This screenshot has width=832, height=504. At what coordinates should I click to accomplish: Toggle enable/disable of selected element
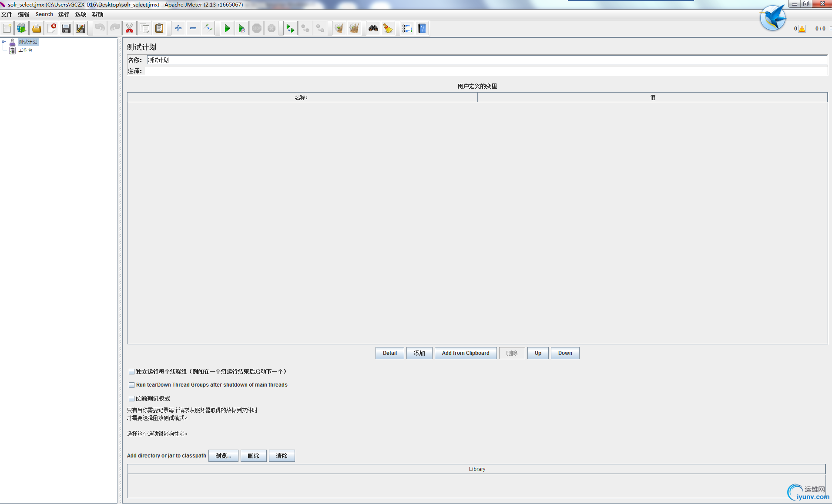coord(208,29)
